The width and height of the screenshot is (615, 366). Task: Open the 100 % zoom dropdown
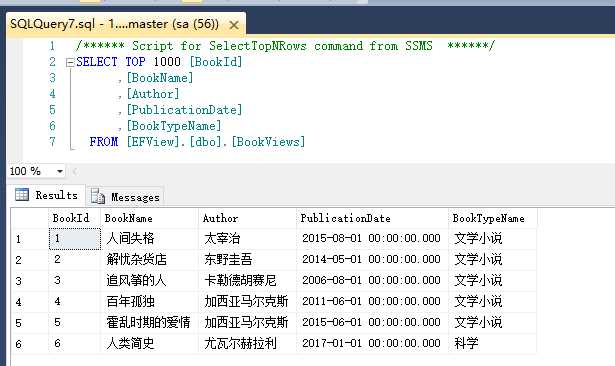[x=60, y=171]
